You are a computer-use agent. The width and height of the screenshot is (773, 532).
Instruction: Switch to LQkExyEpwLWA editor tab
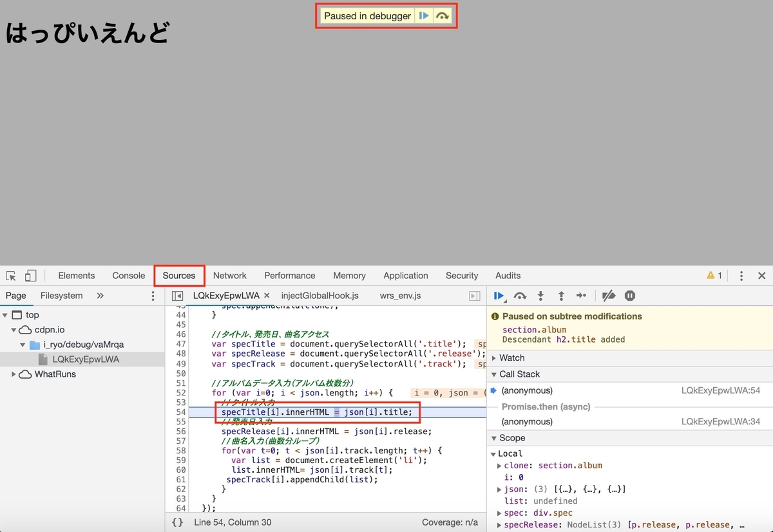pos(226,296)
